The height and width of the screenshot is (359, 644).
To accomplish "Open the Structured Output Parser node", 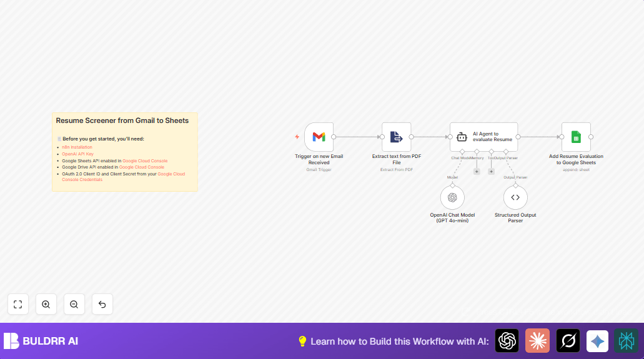I will pyautogui.click(x=515, y=197).
